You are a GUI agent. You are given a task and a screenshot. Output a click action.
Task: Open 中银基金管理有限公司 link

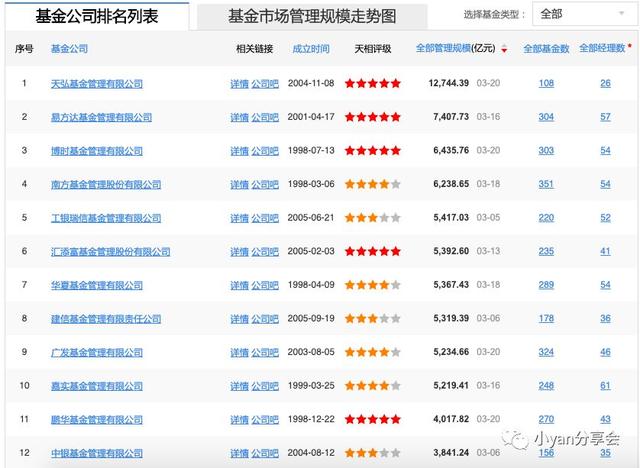[x=97, y=453]
